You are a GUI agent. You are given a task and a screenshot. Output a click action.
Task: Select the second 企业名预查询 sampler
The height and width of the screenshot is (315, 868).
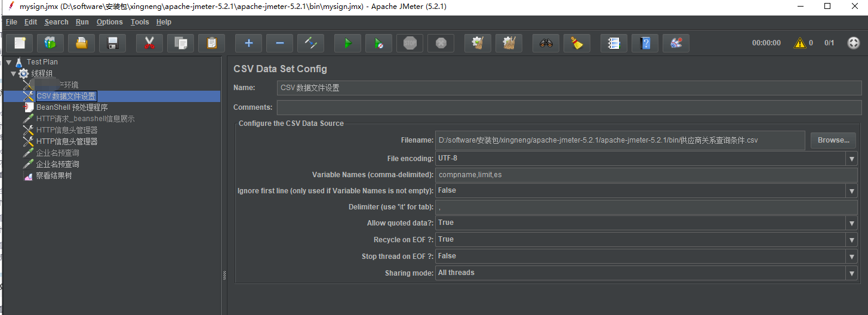tap(57, 164)
